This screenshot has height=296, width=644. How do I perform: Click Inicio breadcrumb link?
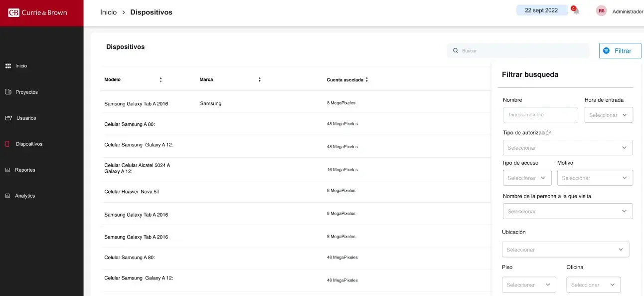(x=108, y=12)
